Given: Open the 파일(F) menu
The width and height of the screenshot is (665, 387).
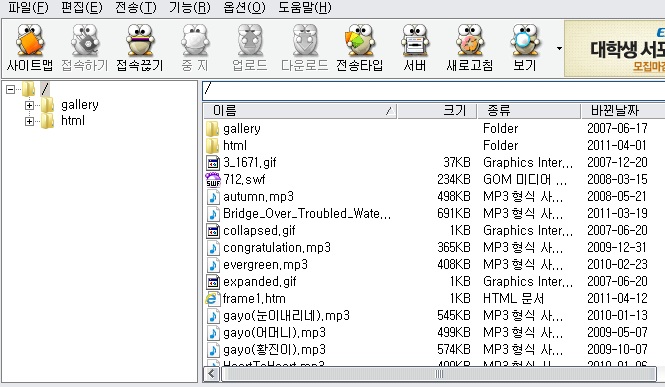Looking at the screenshot, I should (x=28, y=7).
